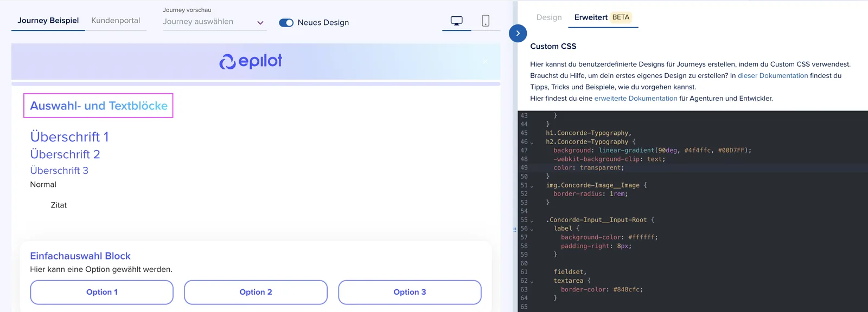Switch to the Design tab
Viewport: 868px width, 312px height.
(x=549, y=17)
